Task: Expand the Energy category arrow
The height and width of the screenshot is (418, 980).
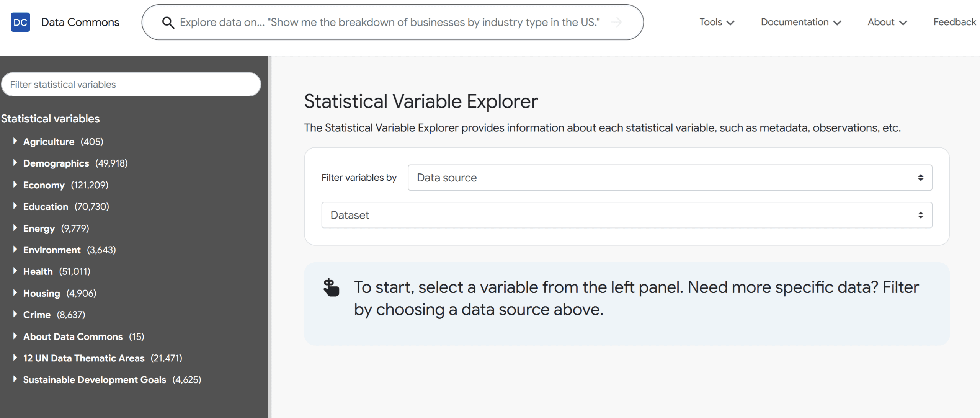Action: (15, 228)
